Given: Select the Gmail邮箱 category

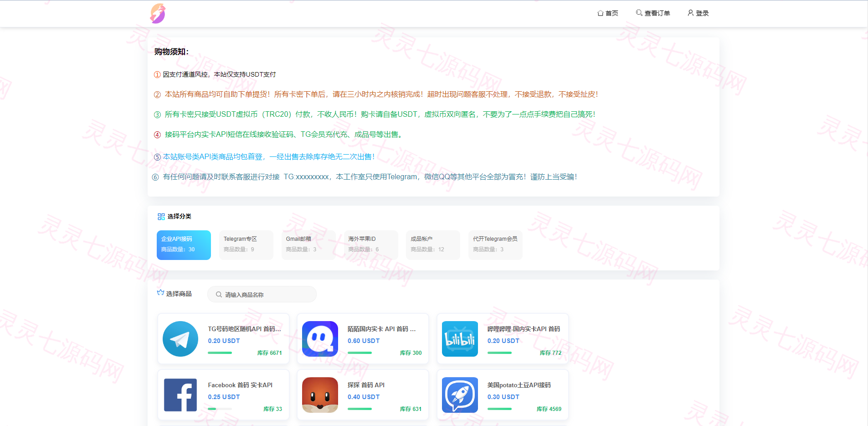Looking at the screenshot, I should click(308, 245).
